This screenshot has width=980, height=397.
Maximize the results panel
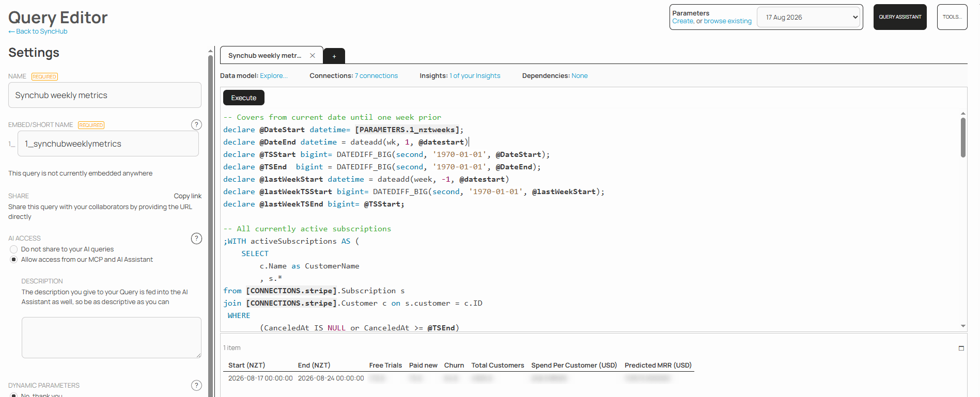click(961, 348)
